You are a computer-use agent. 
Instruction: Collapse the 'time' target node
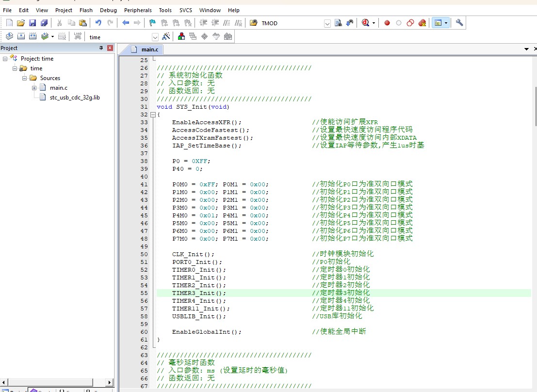point(15,68)
